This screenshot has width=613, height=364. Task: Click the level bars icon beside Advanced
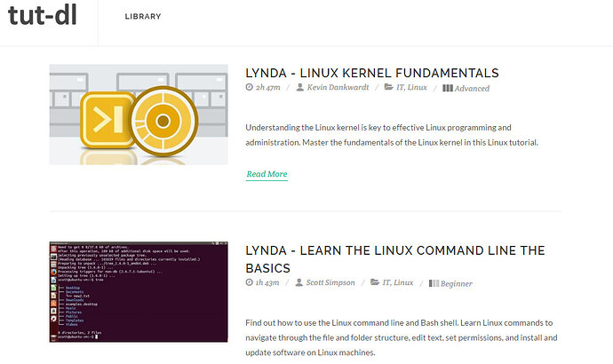click(448, 89)
